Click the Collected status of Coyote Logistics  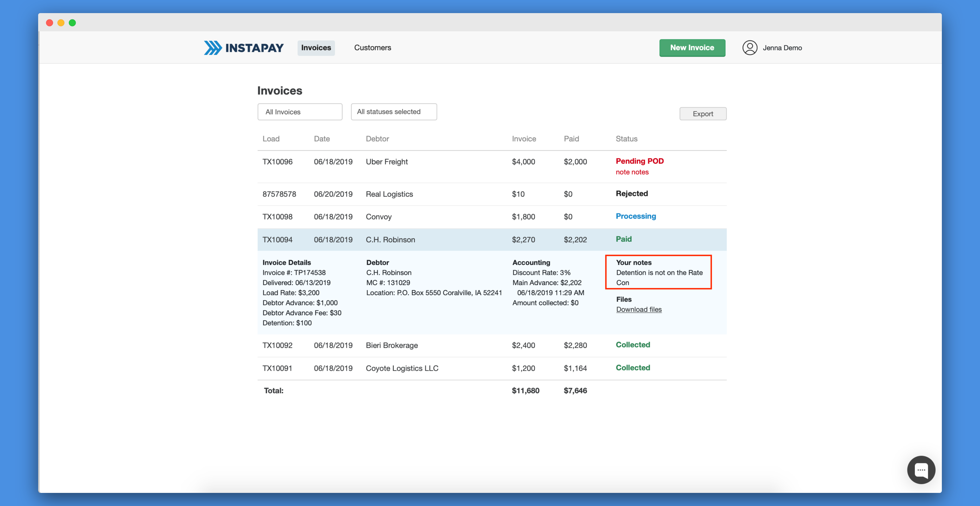tap(633, 368)
